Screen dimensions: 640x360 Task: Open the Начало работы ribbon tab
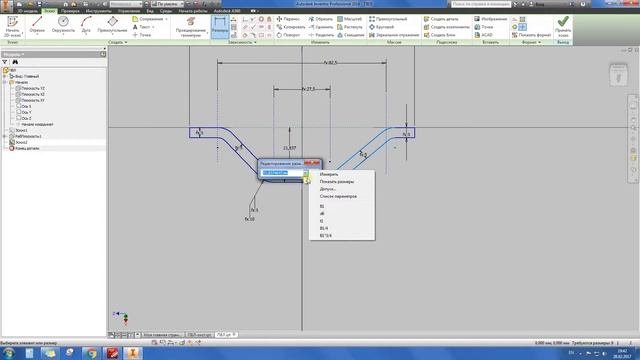point(193,11)
